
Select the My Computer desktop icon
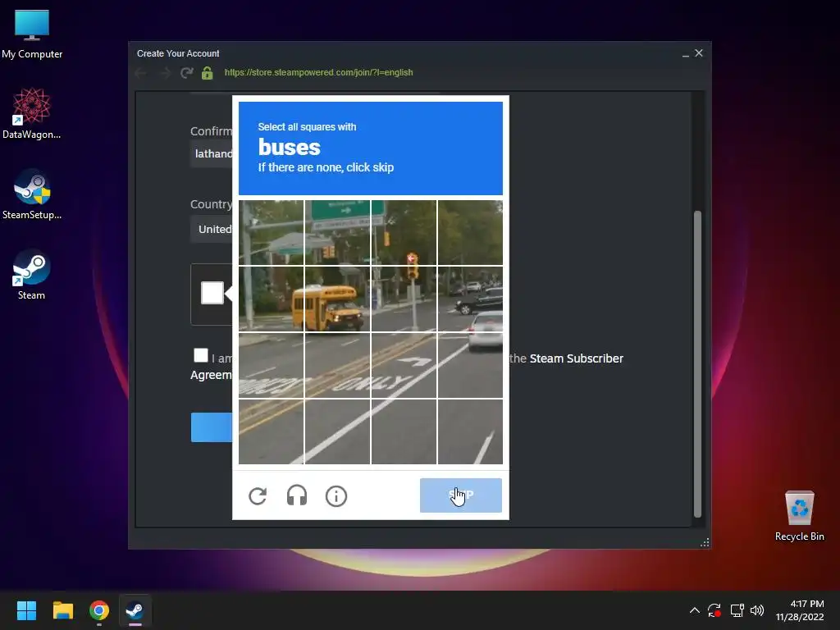[x=32, y=34]
